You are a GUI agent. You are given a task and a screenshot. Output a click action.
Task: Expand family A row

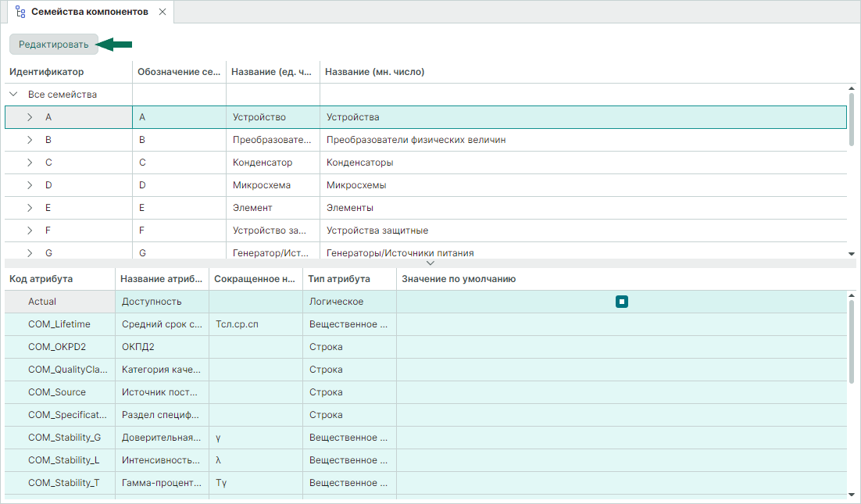point(30,117)
